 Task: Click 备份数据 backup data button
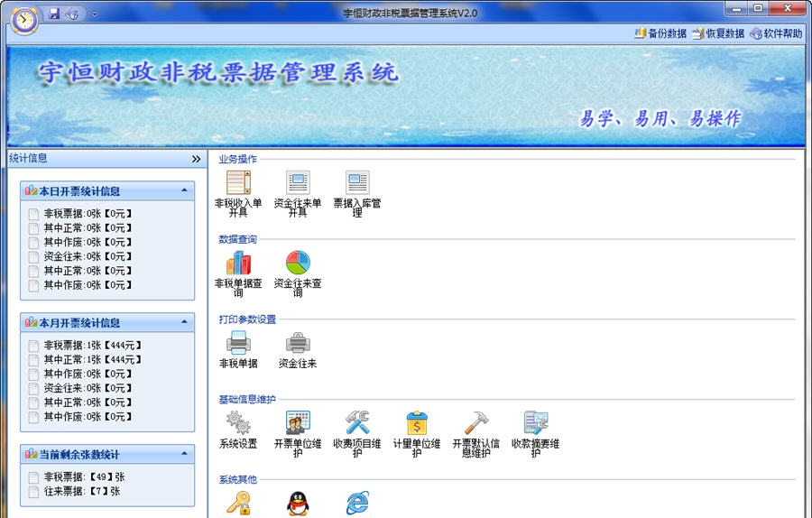coord(660,33)
